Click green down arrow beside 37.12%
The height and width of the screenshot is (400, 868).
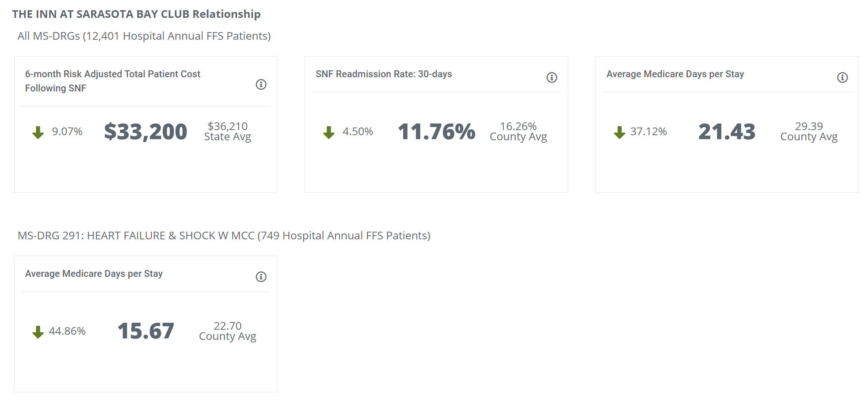(x=619, y=132)
